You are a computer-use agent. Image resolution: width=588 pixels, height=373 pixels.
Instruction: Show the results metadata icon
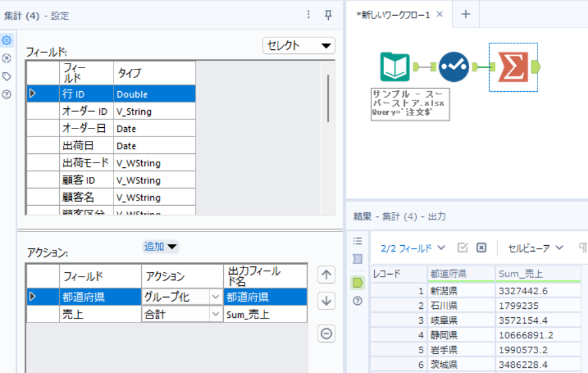pos(358,259)
